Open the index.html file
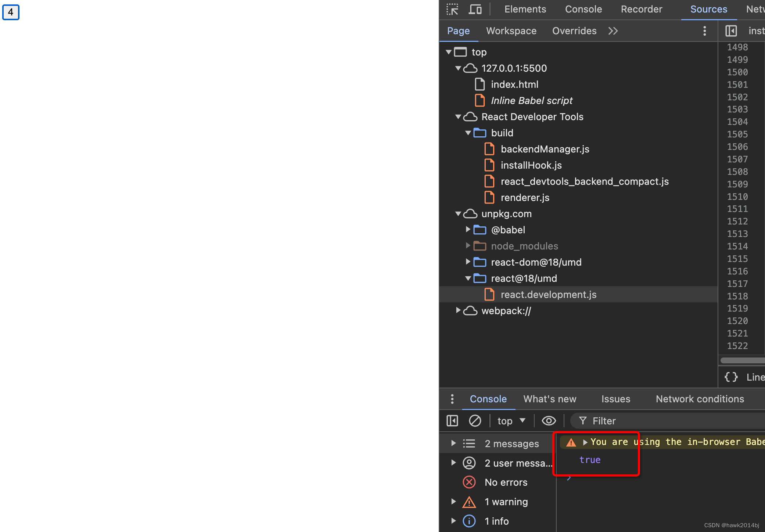This screenshot has height=532, width=765. [514, 85]
